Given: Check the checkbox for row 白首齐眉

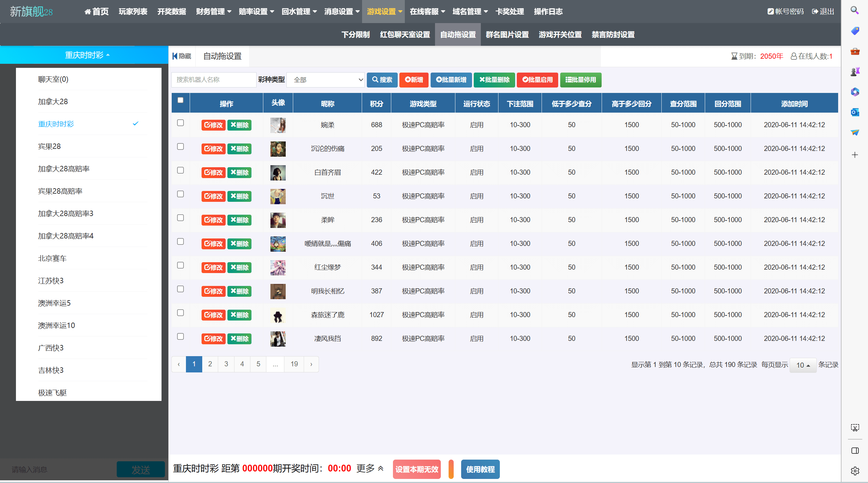Looking at the screenshot, I should coord(181,171).
